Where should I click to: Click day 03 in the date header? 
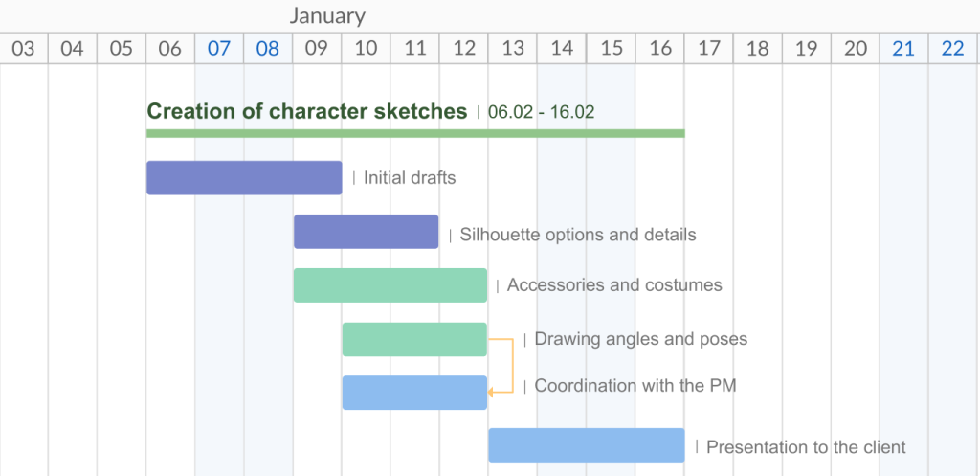23,49
